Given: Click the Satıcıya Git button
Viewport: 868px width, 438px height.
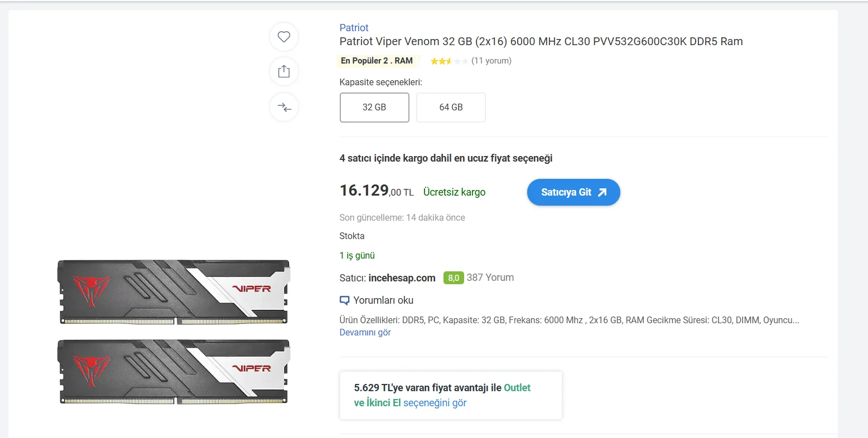Looking at the screenshot, I should click(573, 192).
